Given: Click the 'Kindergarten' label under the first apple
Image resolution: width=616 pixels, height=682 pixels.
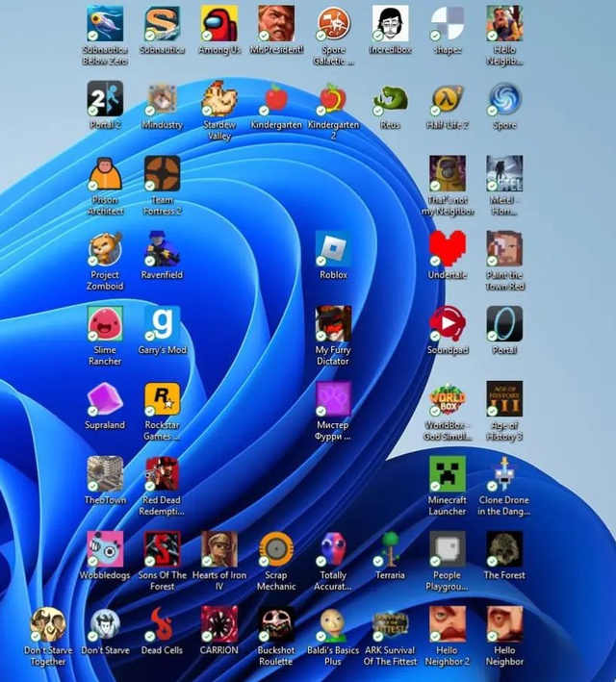Looking at the screenshot, I should coord(276,125).
